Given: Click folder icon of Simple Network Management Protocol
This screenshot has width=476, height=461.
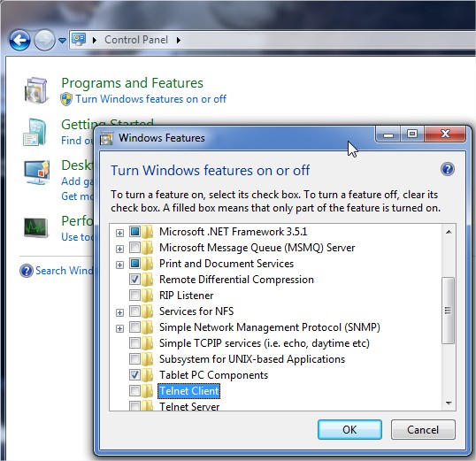Looking at the screenshot, I should (148, 327).
